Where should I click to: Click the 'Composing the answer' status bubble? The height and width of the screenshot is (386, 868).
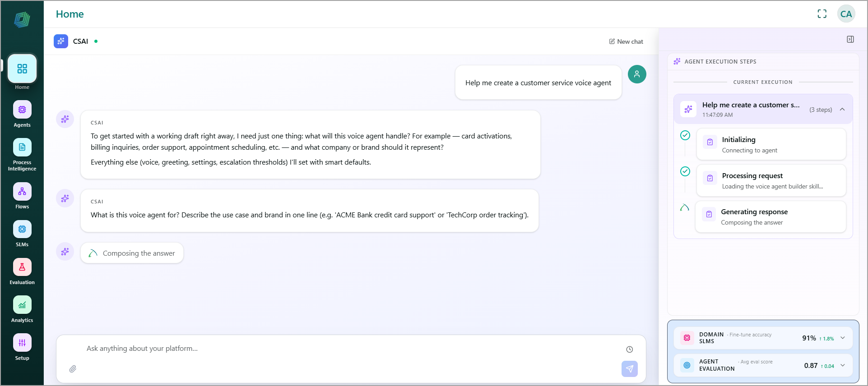pos(132,253)
